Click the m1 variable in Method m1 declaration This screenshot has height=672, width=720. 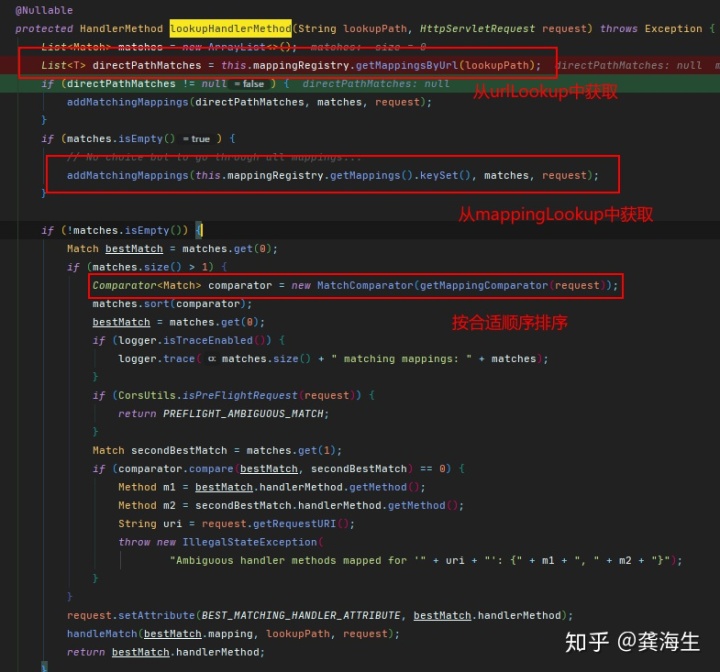click(169, 487)
